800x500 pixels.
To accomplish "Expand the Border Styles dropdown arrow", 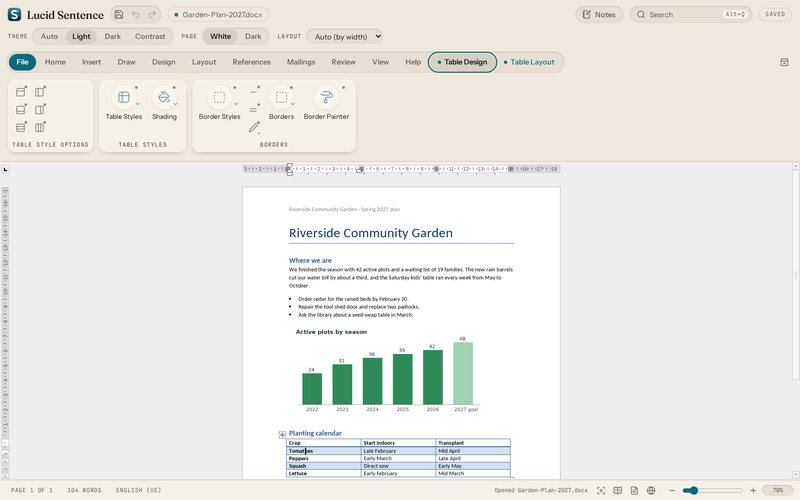I will coord(236,104).
